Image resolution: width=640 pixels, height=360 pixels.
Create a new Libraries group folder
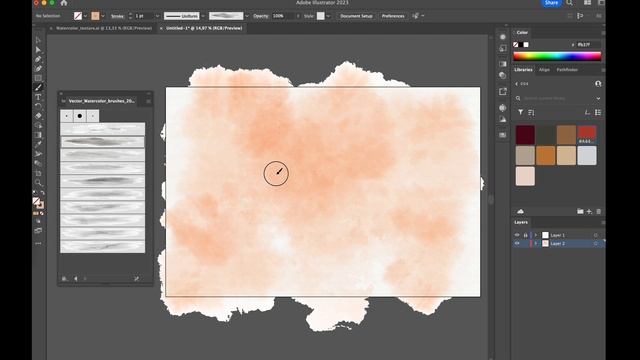pyautogui.click(x=580, y=211)
